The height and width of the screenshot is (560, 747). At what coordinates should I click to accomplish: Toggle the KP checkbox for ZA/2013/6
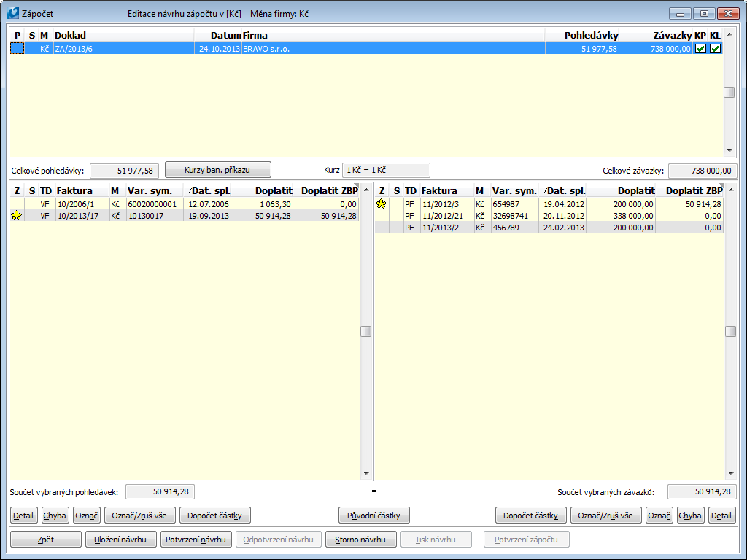(700, 49)
